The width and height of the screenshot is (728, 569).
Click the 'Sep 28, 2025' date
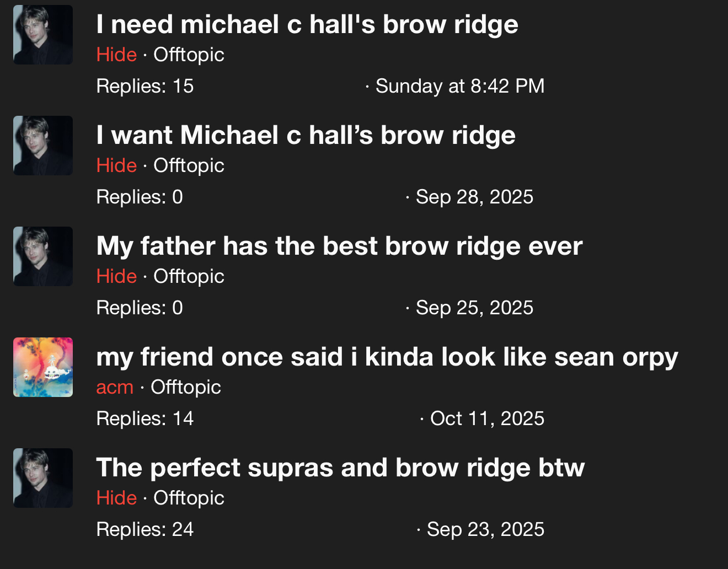(474, 197)
